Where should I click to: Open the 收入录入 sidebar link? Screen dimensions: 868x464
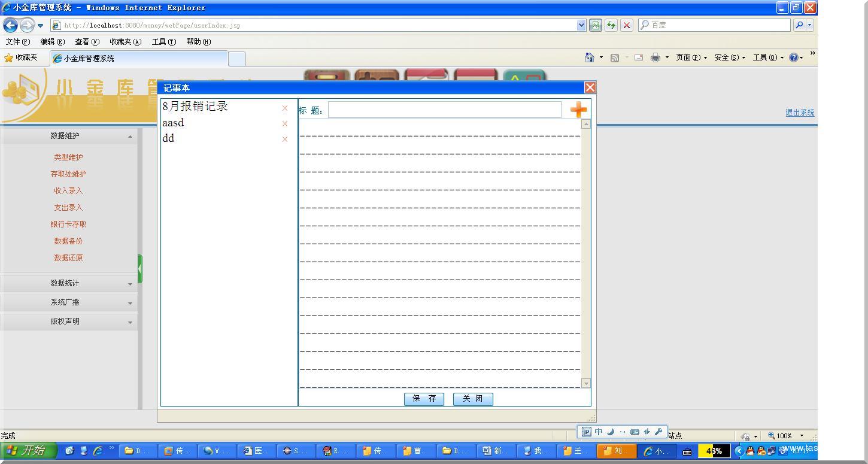(x=68, y=191)
